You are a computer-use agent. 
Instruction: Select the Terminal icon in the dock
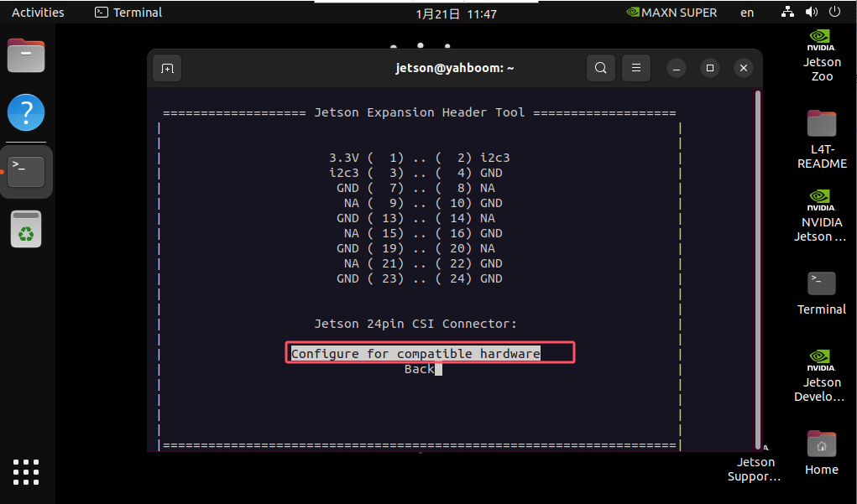tap(26, 171)
